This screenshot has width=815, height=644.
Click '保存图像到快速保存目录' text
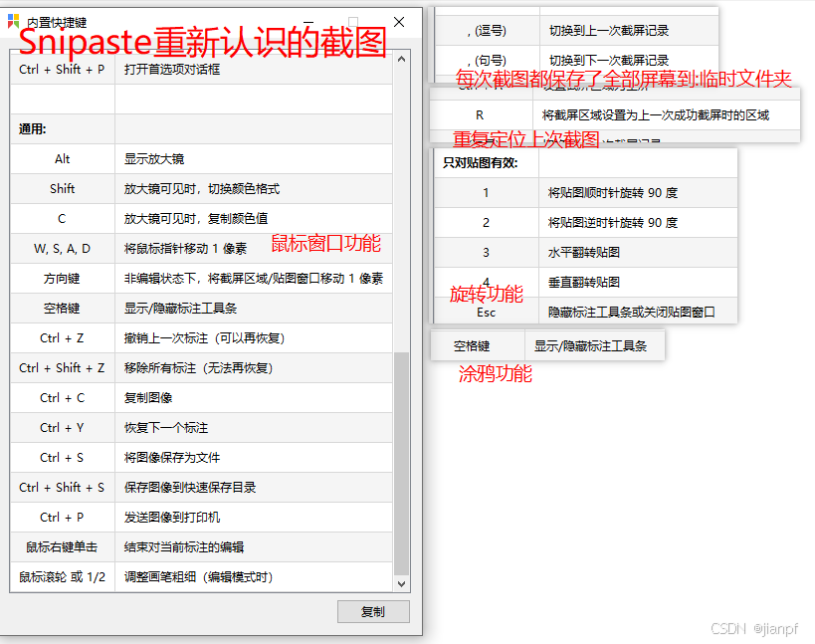(190, 488)
